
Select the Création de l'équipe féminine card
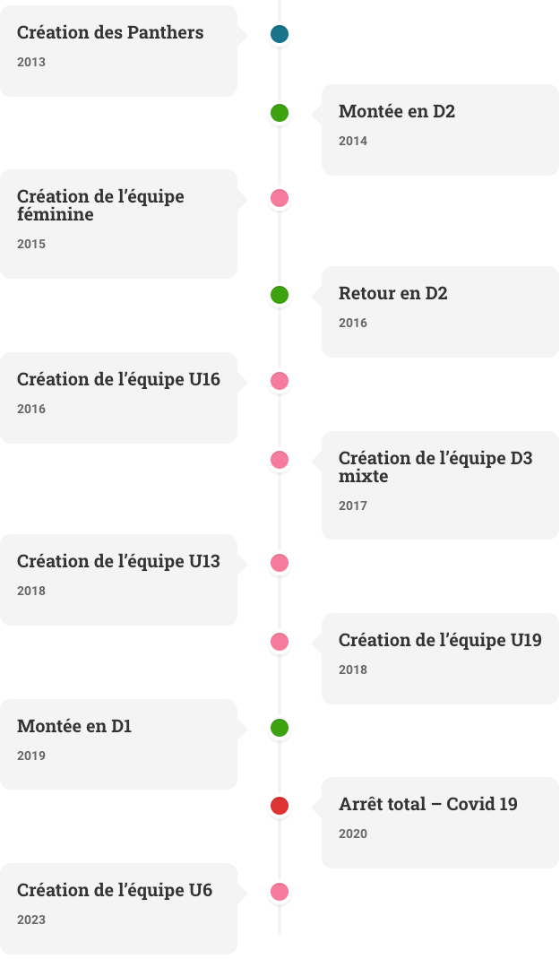click(118, 224)
